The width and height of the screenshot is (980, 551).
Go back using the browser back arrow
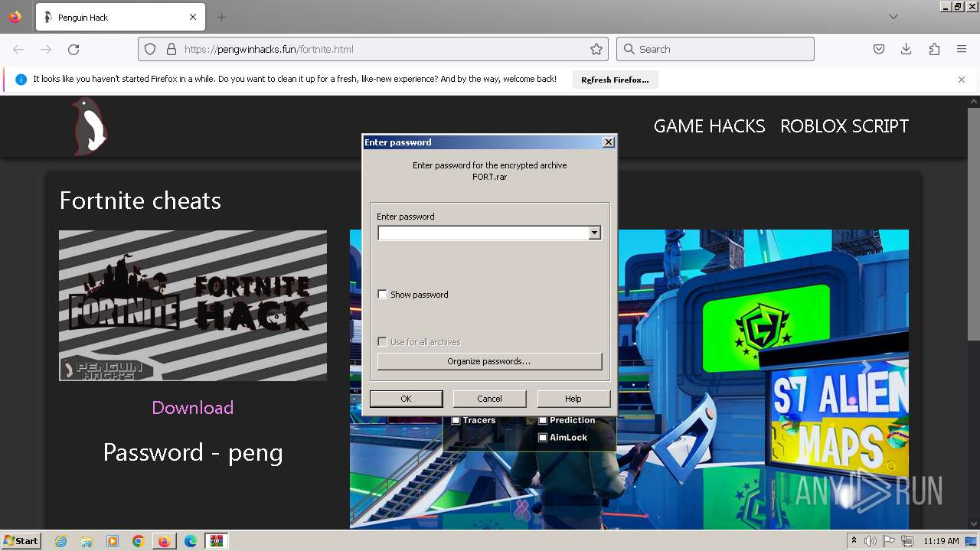click(x=18, y=49)
